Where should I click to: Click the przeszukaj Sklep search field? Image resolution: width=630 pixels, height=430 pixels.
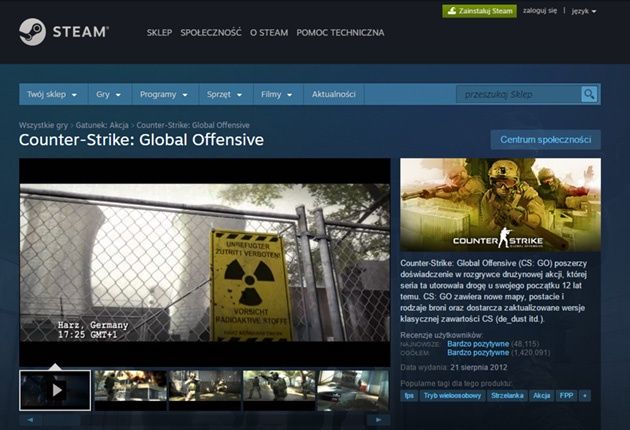tap(519, 94)
